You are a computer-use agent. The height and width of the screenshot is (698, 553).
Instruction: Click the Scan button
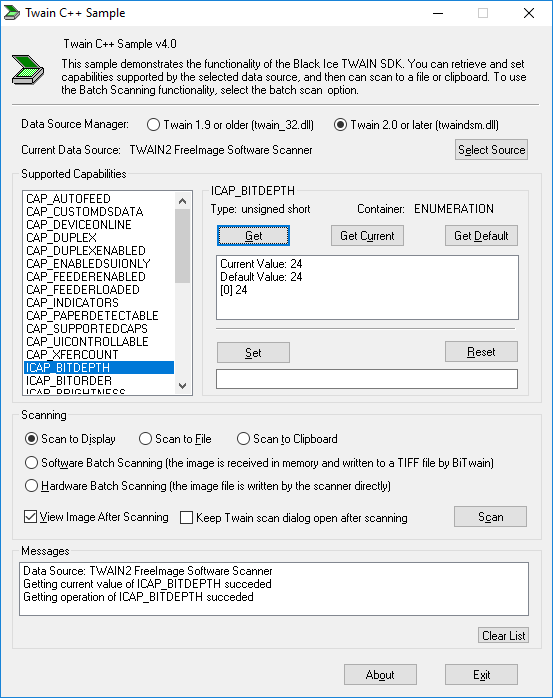point(490,517)
